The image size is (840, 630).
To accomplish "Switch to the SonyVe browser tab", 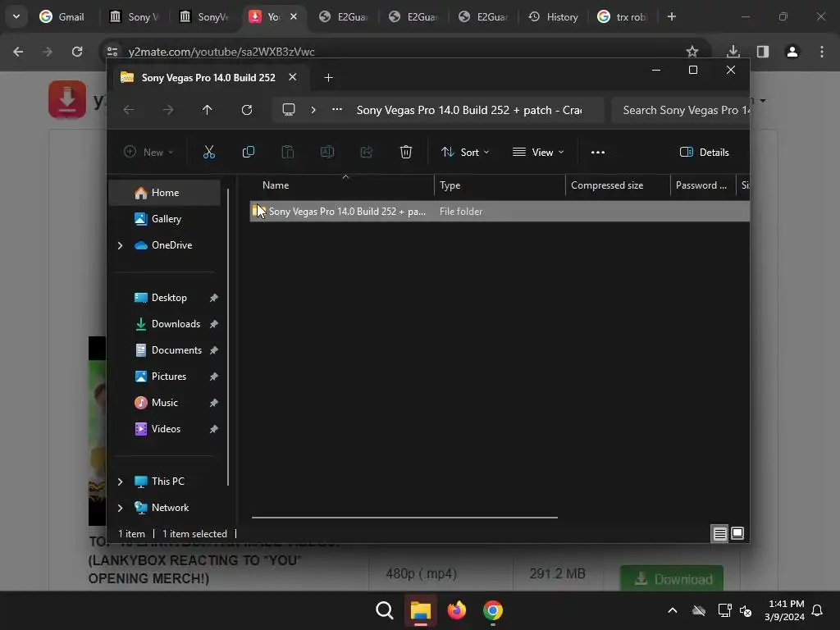I will (x=204, y=16).
